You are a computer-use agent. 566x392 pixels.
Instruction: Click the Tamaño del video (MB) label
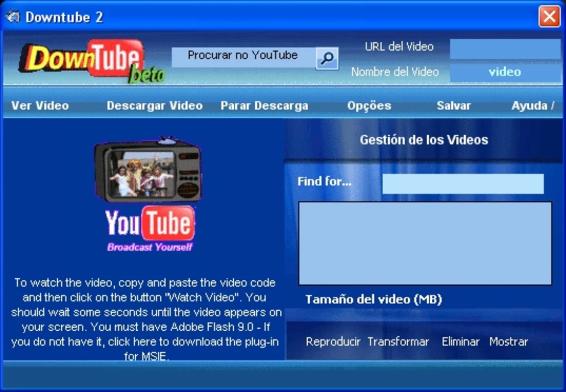[x=373, y=299]
